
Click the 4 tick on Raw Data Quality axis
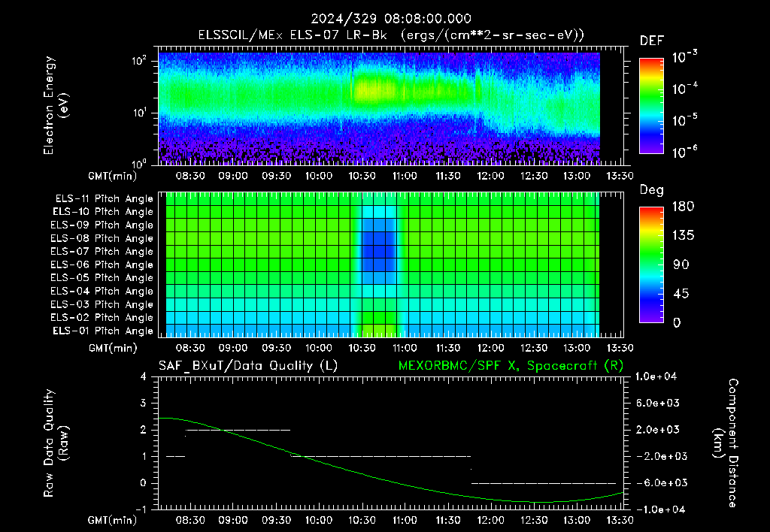click(x=144, y=376)
